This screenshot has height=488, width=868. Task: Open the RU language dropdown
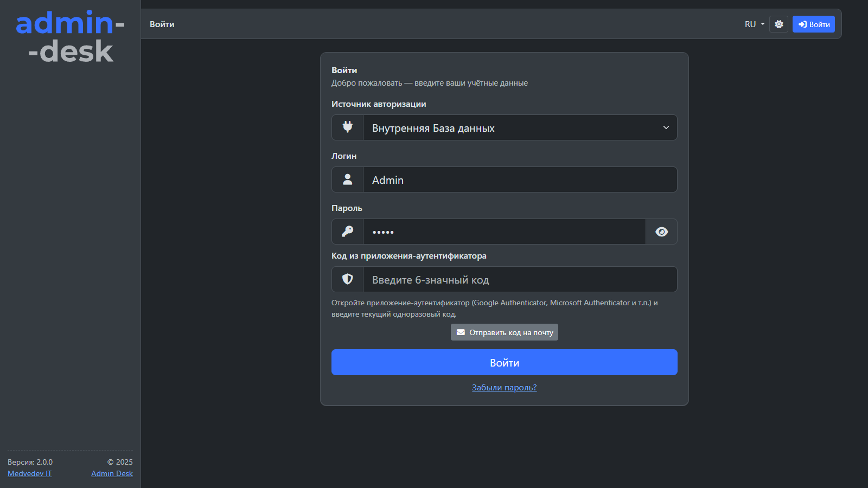click(754, 24)
